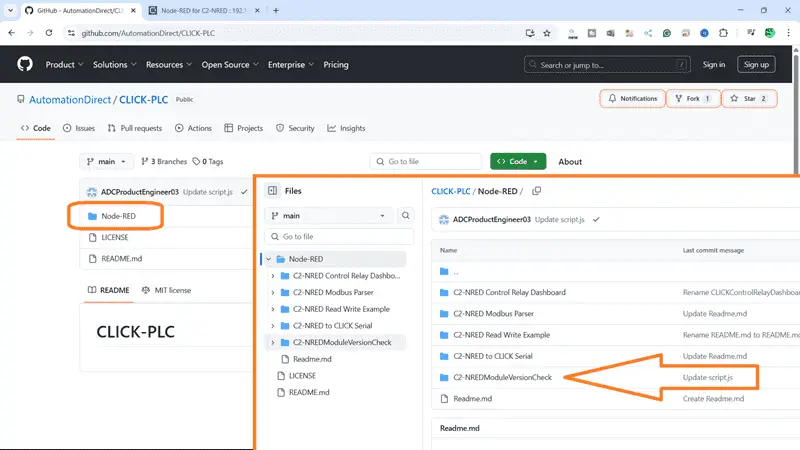The width and height of the screenshot is (800, 450).
Task: Expand C2-NREDModuleVersionCheck tree folder
Action: click(272, 342)
